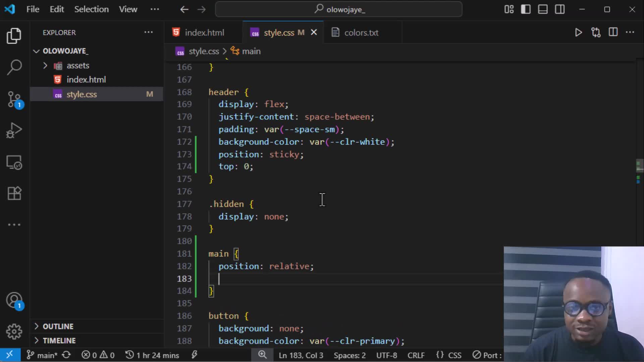The height and width of the screenshot is (362, 644).
Task: Show additional activity bar views ellipsis
Action: tap(14, 225)
